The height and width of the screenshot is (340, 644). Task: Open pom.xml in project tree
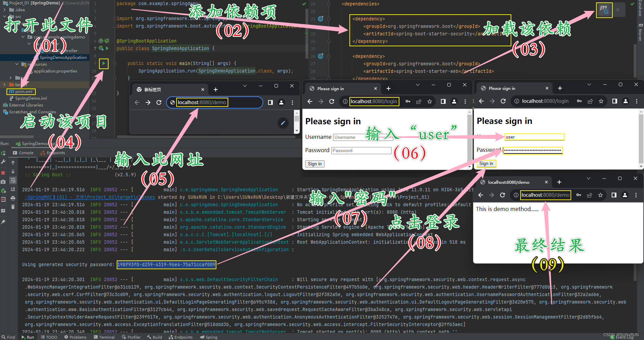[x=21, y=92]
